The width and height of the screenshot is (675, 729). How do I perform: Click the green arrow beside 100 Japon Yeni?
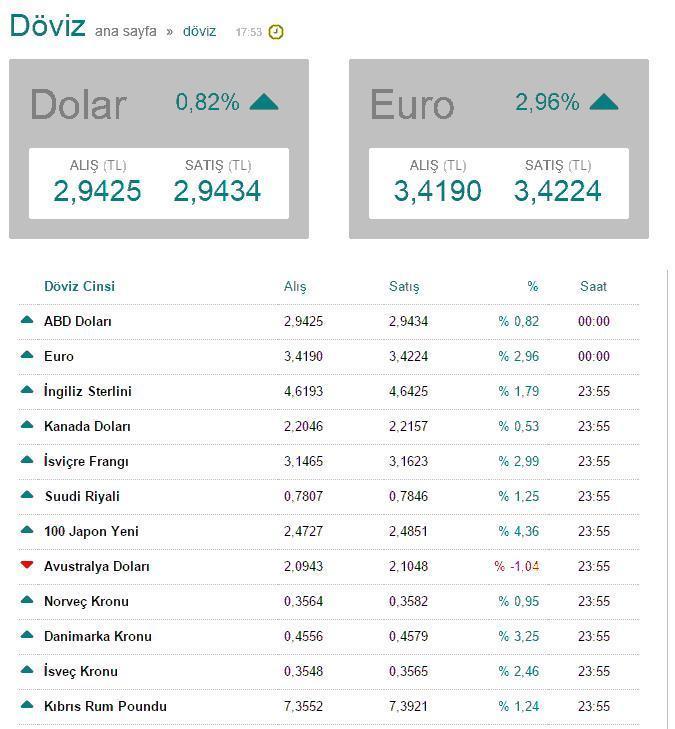[27, 530]
